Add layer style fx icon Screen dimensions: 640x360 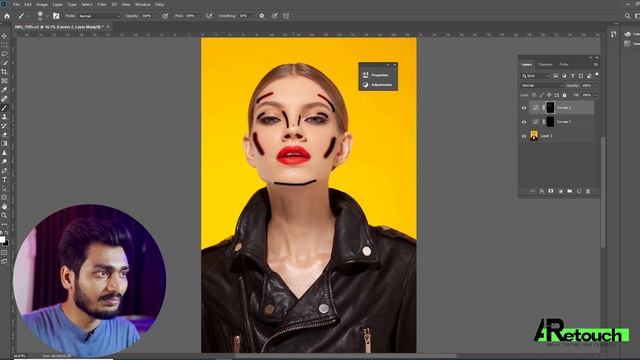click(x=541, y=191)
